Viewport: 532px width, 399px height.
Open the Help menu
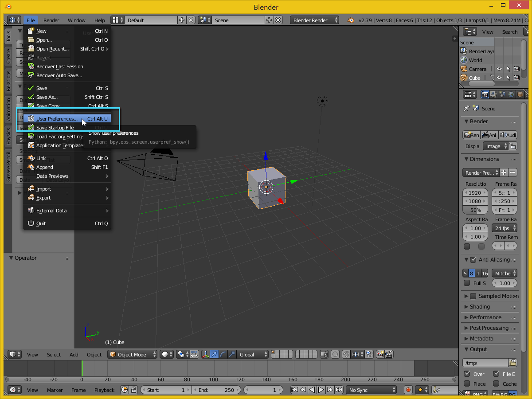tap(100, 20)
